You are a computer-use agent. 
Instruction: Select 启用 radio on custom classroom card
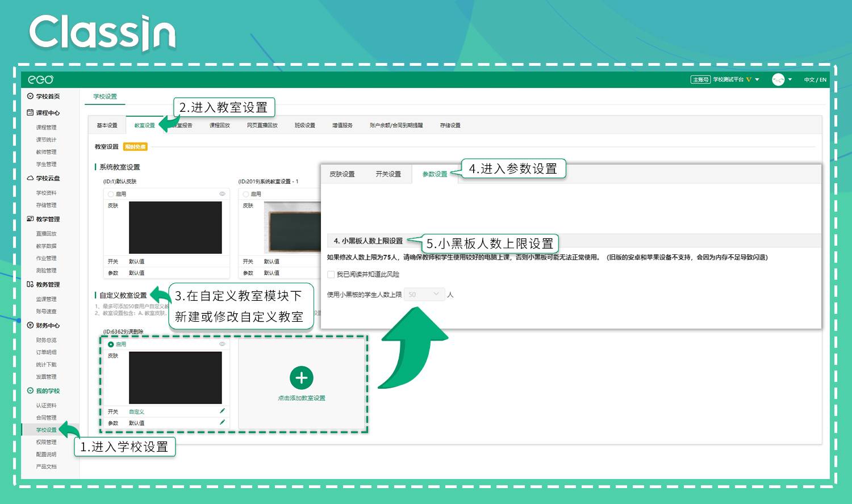pyautogui.click(x=111, y=345)
